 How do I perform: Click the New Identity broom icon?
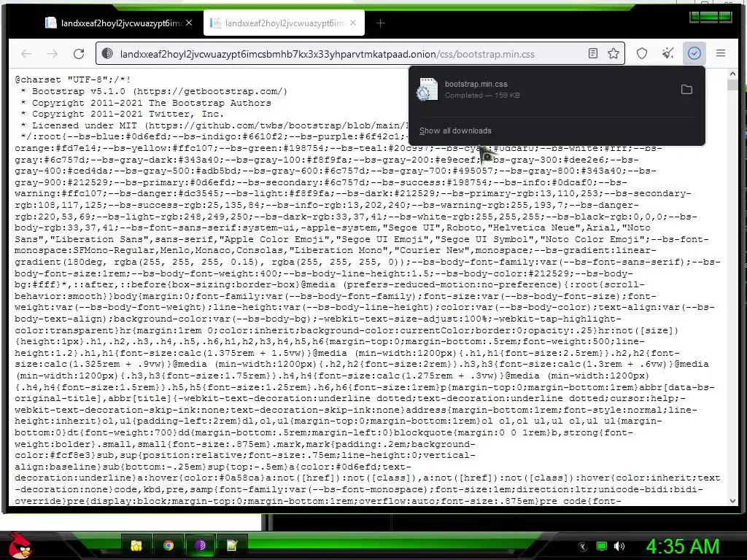668,53
